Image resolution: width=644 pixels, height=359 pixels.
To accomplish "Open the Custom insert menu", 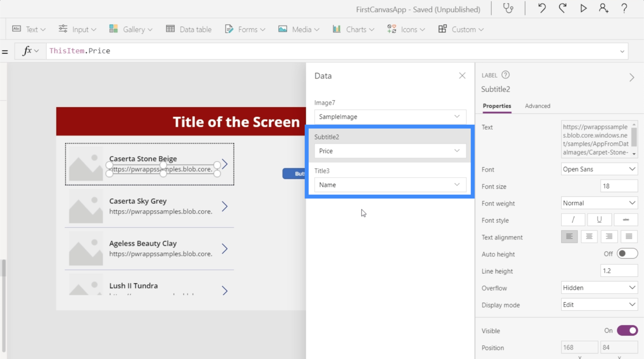I will pos(461,29).
